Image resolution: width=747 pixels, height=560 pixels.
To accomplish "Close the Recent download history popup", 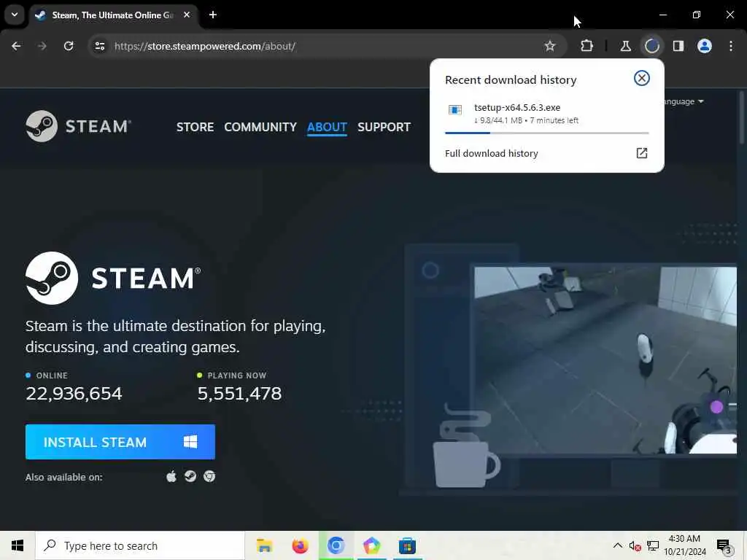I will [642, 78].
